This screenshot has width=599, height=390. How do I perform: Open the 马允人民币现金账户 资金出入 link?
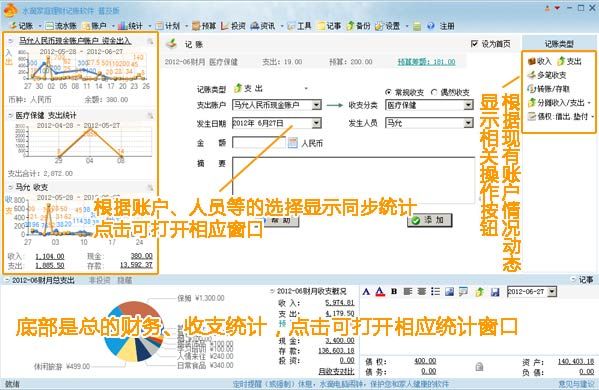point(75,40)
